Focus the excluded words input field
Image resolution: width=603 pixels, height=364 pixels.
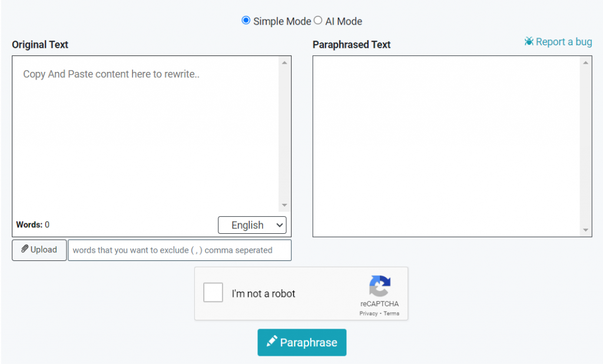180,250
